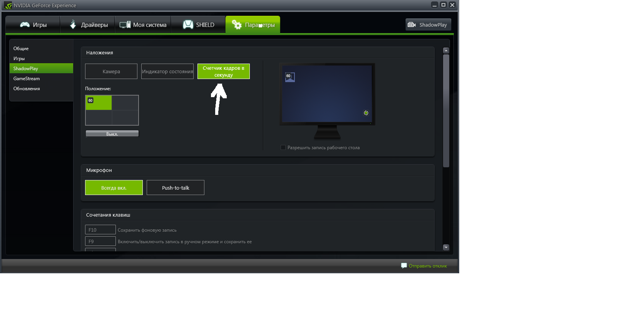Click the ShadowPlay button in header

428,25
